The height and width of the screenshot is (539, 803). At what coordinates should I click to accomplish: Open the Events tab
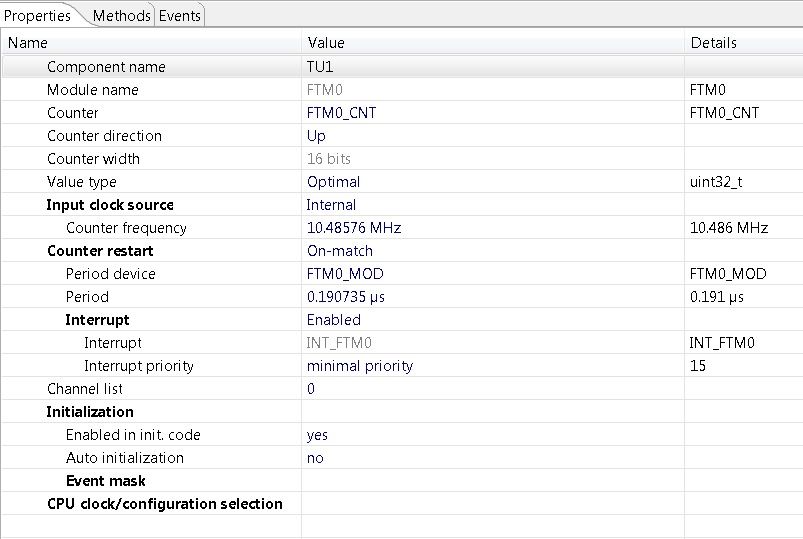coord(180,15)
